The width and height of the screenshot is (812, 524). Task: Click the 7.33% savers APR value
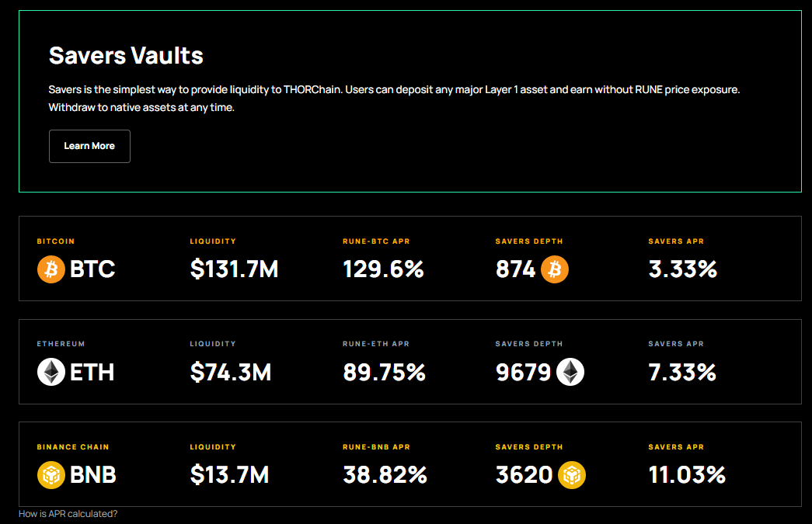coord(682,373)
